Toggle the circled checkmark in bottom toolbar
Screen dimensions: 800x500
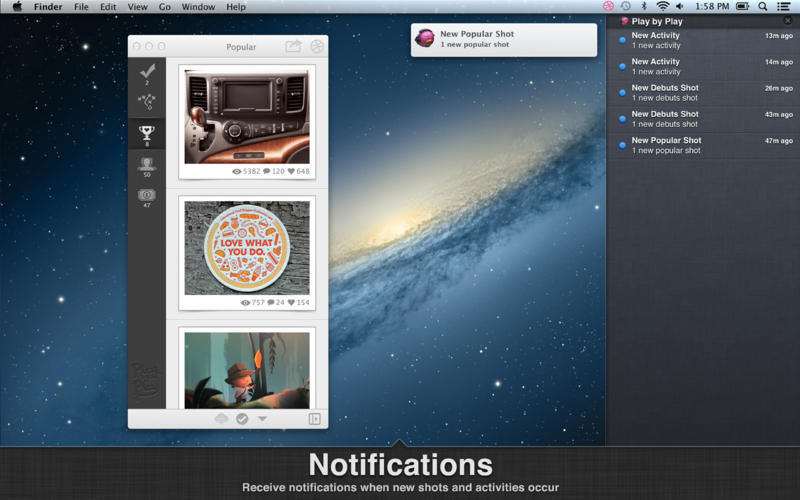pyautogui.click(x=242, y=419)
